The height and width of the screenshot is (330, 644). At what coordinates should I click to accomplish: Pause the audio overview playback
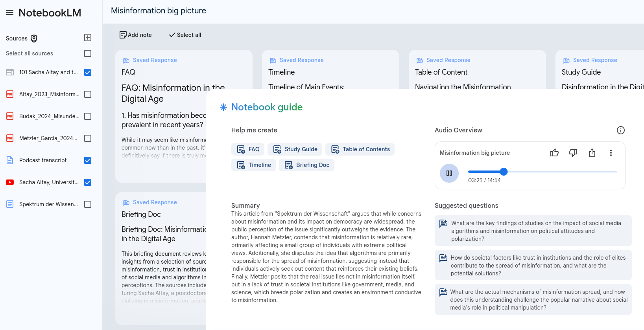pyautogui.click(x=449, y=173)
